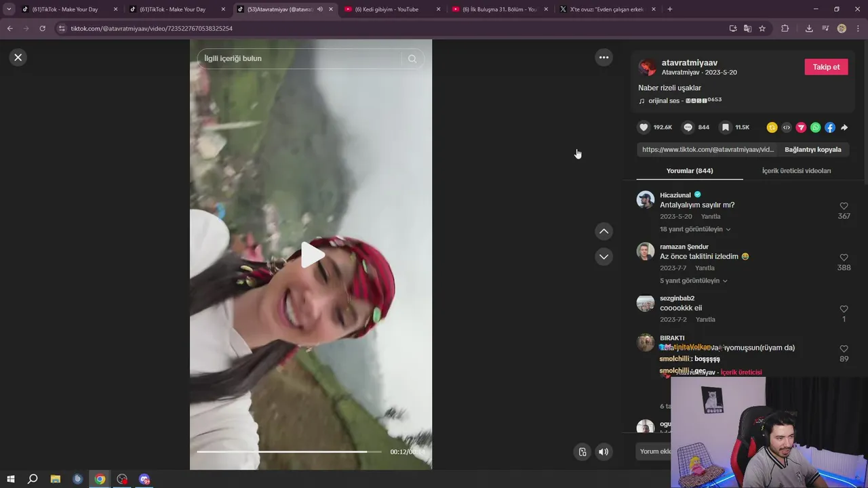Open Windows taskbar search

pos(32,479)
